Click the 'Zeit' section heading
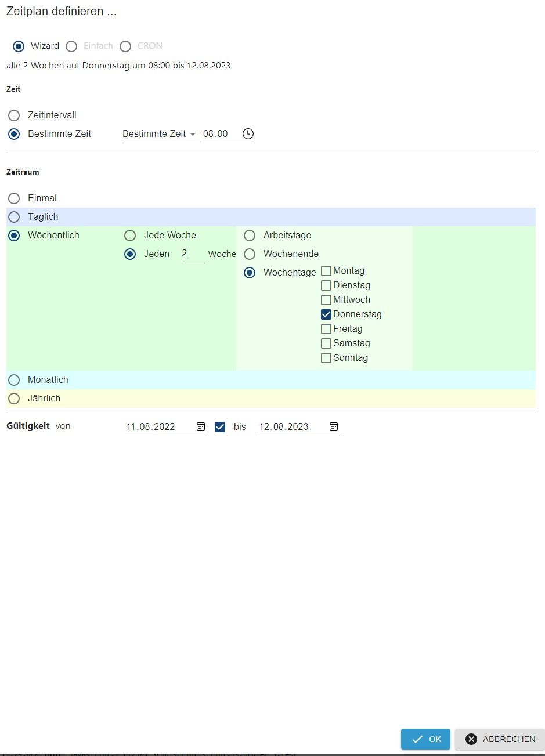This screenshot has height=756, width=545. pos(13,89)
